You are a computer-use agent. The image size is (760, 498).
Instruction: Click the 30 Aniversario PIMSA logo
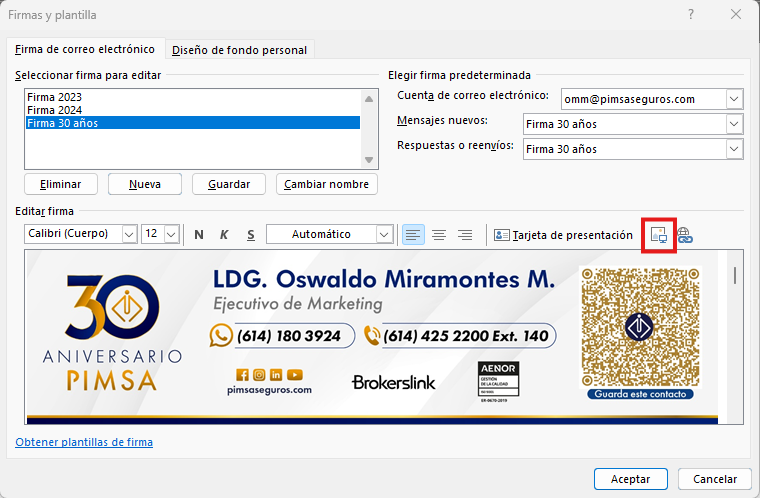pyautogui.click(x=112, y=334)
